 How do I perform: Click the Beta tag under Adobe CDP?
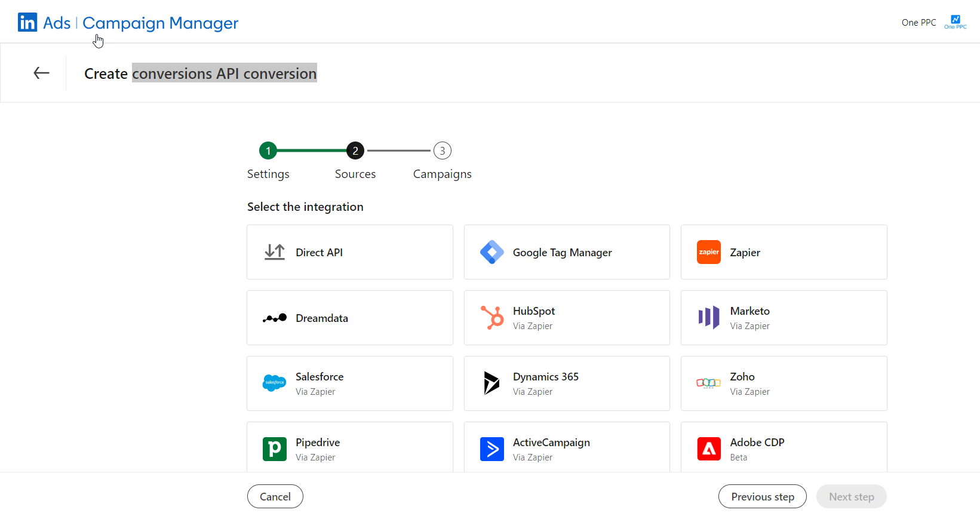coord(739,457)
